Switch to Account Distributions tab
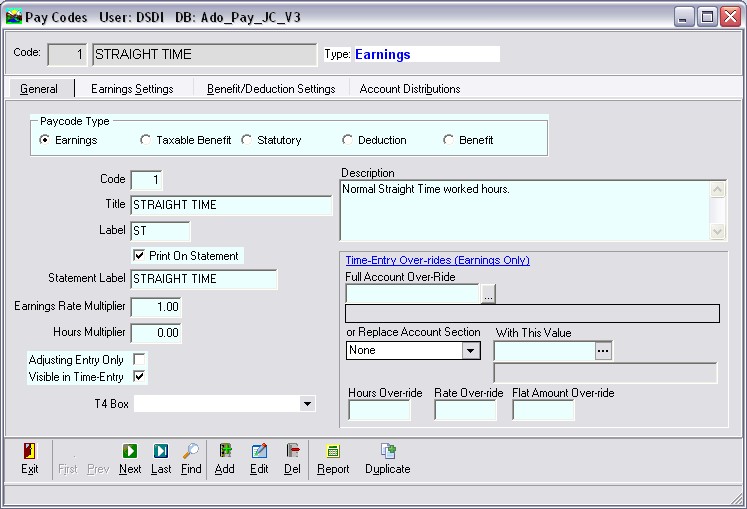This screenshot has height=509, width=747. [410, 89]
